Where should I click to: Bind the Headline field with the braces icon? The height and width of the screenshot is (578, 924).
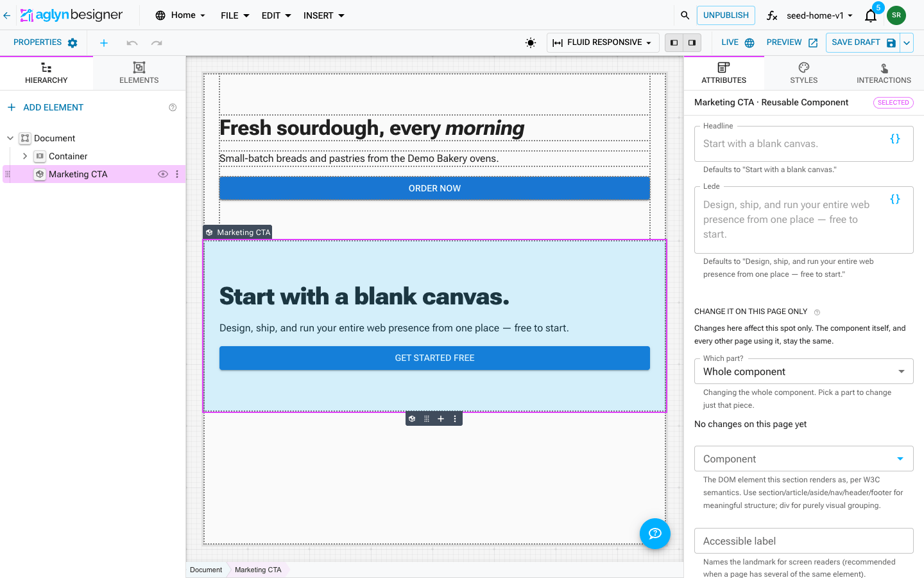895,139
